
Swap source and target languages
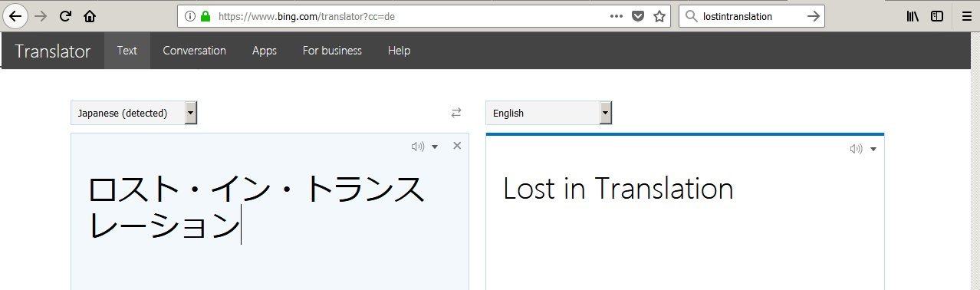coord(456,113)
